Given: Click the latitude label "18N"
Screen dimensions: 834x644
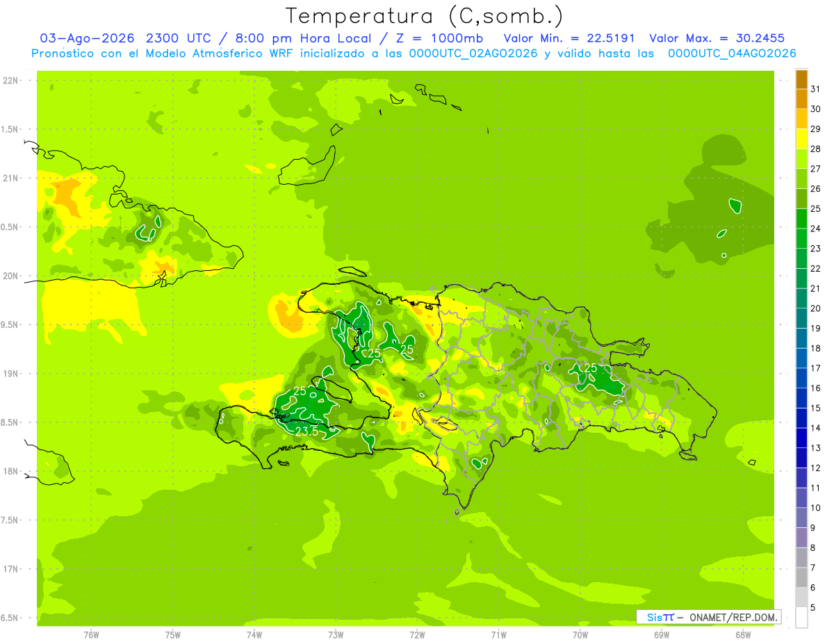Looking at the screenshot, I should coord(10,471).
